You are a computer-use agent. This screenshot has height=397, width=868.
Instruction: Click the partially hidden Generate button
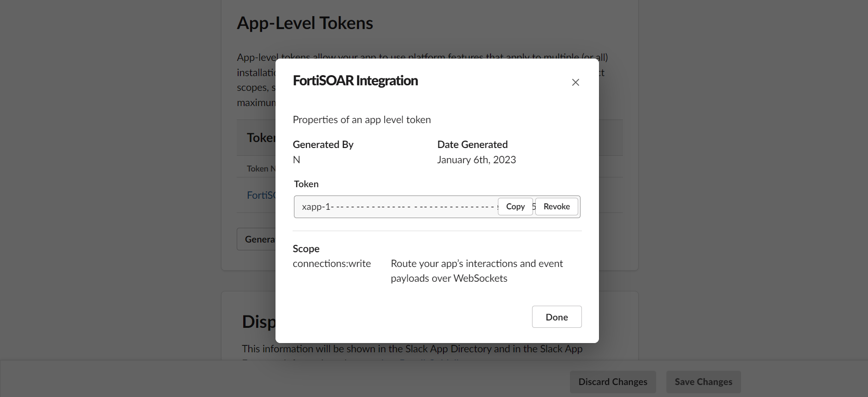click(257, 239)
